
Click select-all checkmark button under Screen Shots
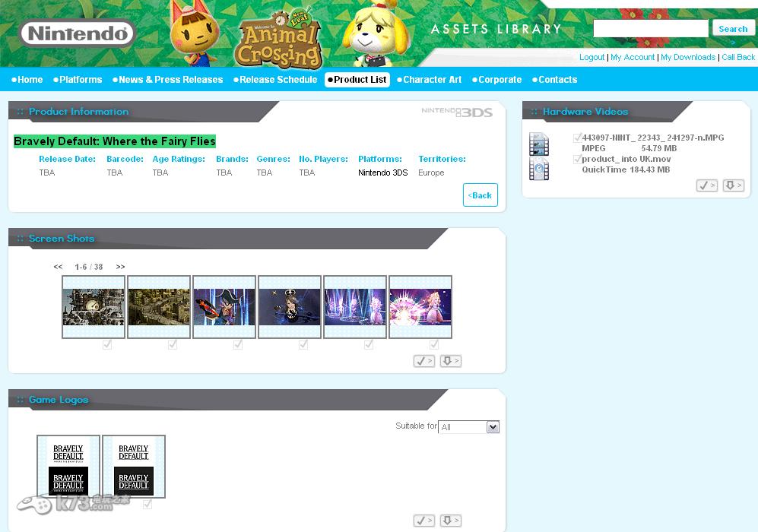(424, 361)
